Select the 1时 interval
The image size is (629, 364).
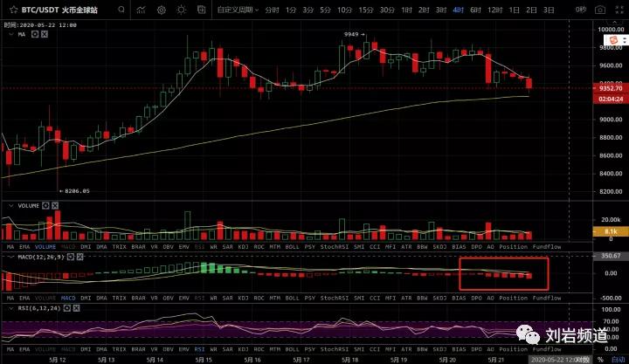[407, 10]
